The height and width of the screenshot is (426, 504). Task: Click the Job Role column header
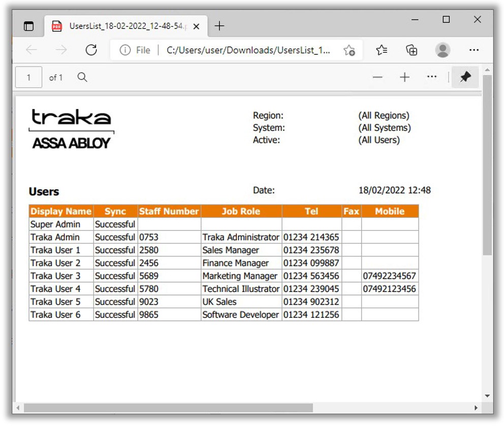coord(241,211)
